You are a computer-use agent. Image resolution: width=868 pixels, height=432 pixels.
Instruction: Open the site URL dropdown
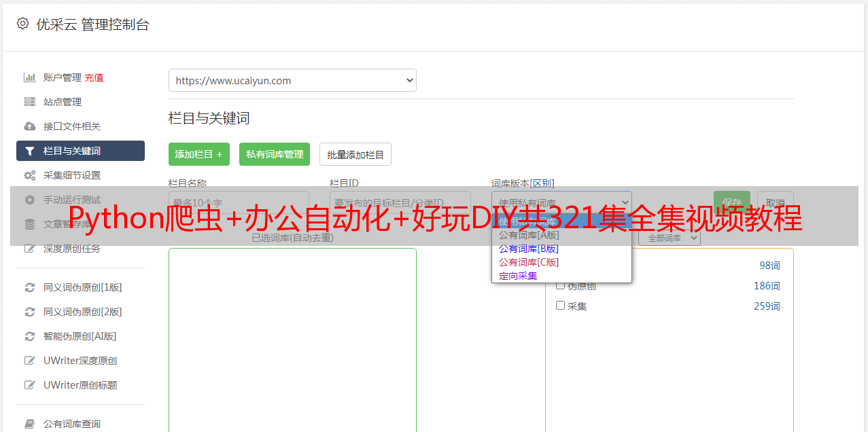[x=292, y=80]
